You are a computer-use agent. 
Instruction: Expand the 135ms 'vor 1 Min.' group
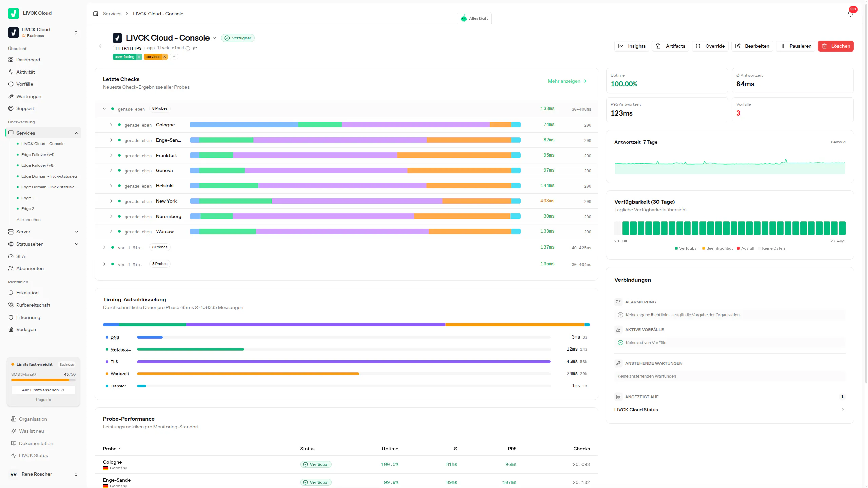pos(104,264)
